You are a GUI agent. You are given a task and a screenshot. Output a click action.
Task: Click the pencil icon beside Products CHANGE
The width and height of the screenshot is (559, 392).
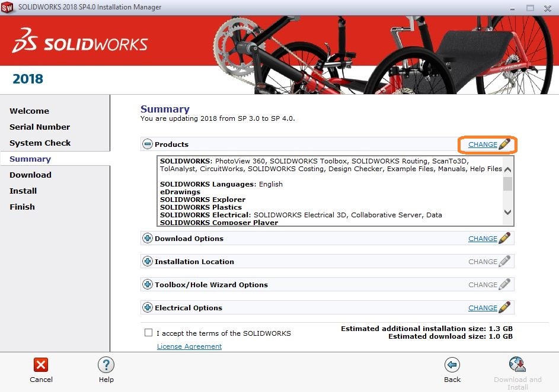pyautogui.click(x=504, y=144)
